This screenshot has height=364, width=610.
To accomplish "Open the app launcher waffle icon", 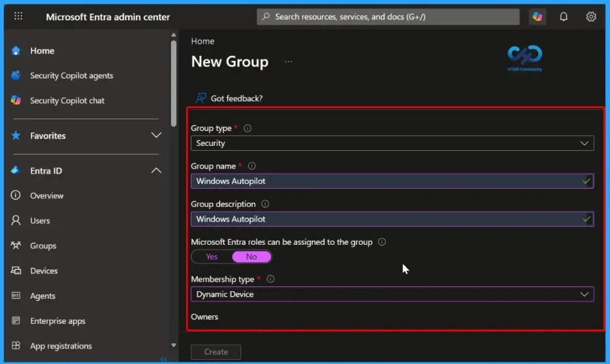I will tap(18, 16).
